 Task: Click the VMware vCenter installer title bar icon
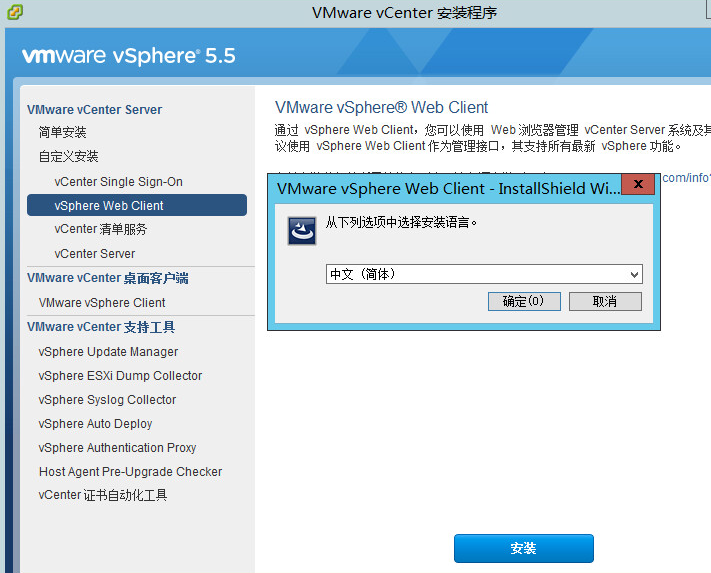click(15, 11)
